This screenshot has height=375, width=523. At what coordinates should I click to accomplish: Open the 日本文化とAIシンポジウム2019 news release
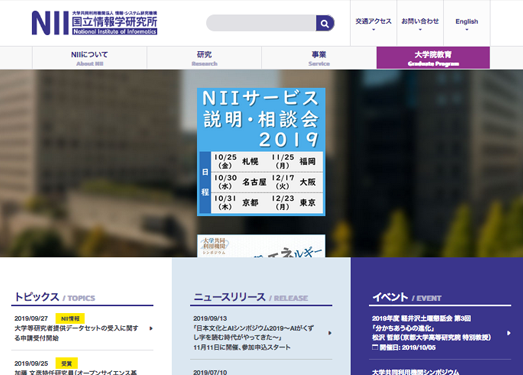(253, 338)
